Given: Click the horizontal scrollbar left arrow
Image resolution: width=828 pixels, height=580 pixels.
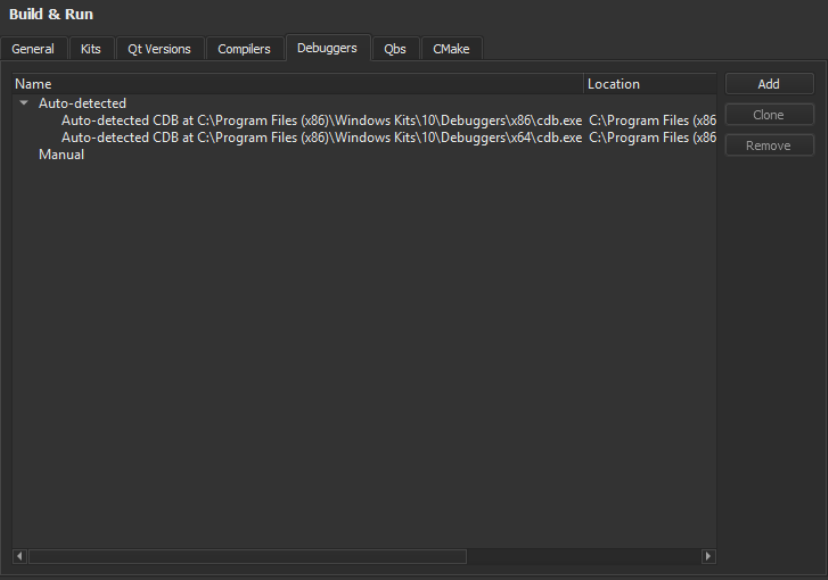Looking at the screenshot, I should [20, 556].
